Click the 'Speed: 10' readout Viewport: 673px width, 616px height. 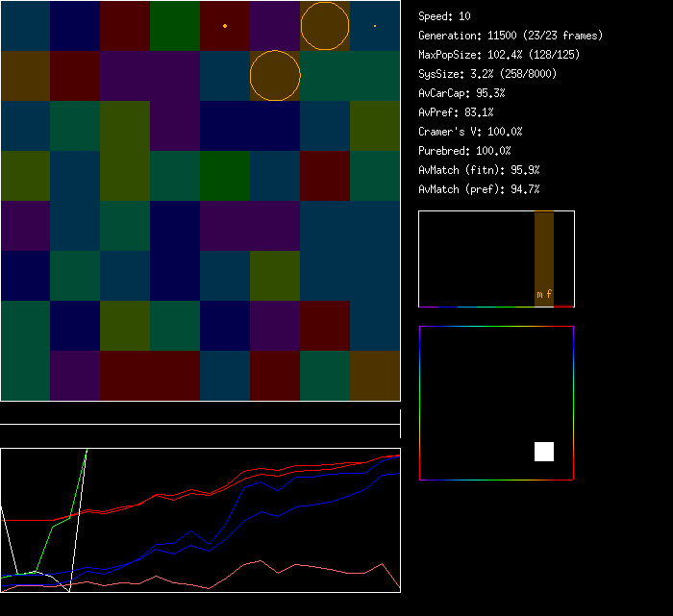click(x=445, y=16)
